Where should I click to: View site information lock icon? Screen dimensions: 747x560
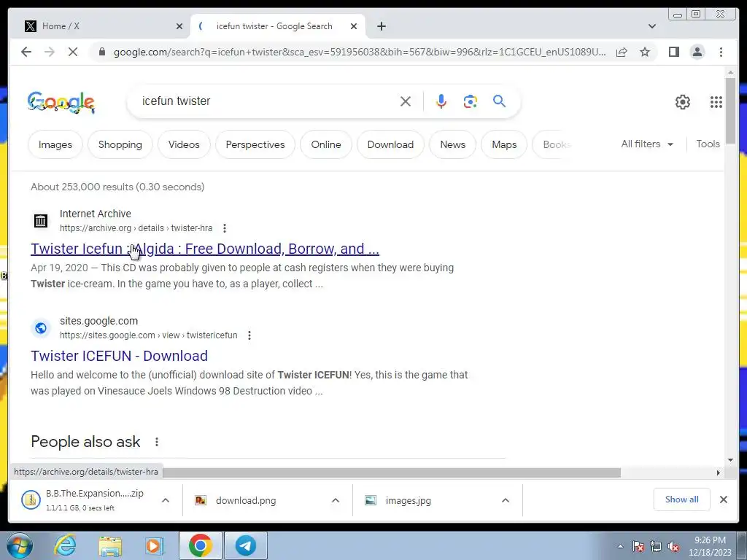tap(101, 52)
